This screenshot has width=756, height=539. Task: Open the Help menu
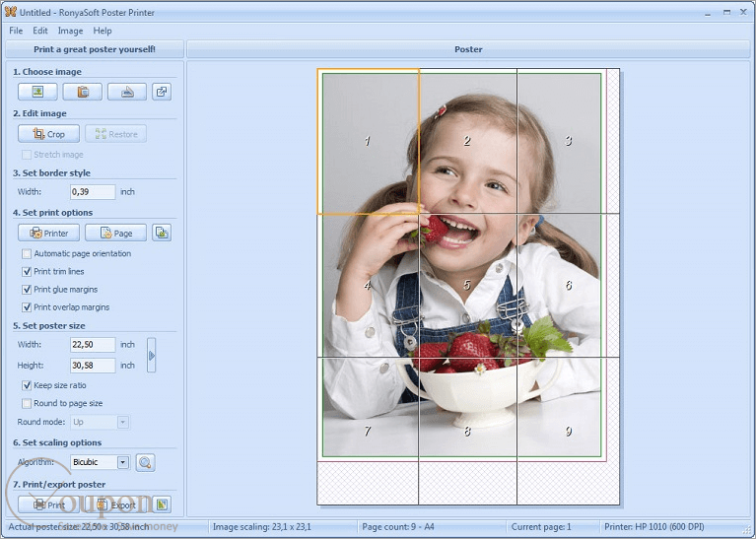pos(103,31)
